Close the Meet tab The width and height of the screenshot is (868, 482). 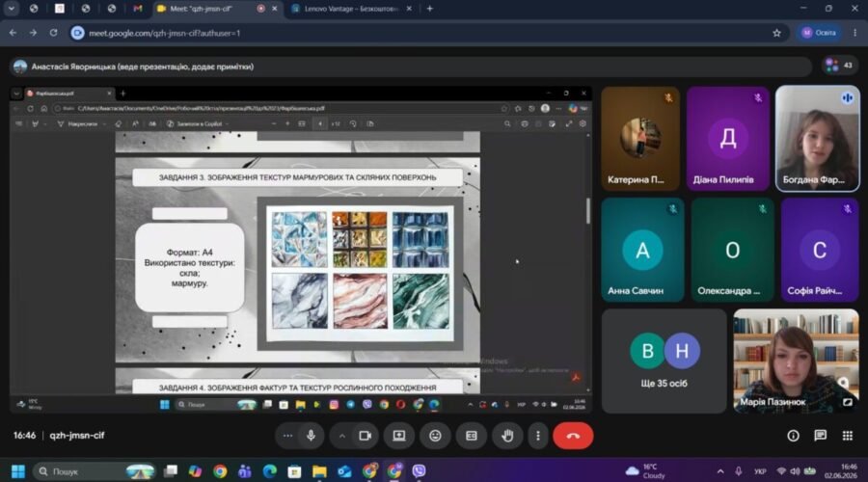click(274, 9)
